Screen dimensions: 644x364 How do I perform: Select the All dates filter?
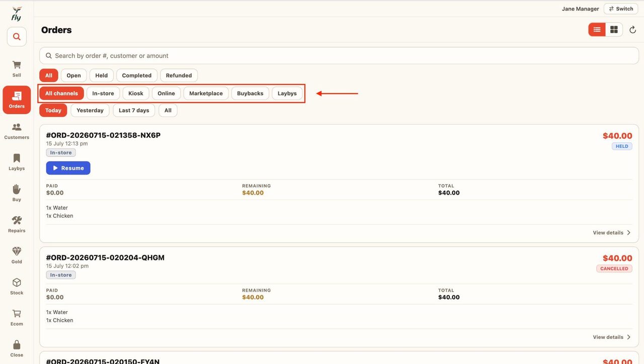click(168, 111)
